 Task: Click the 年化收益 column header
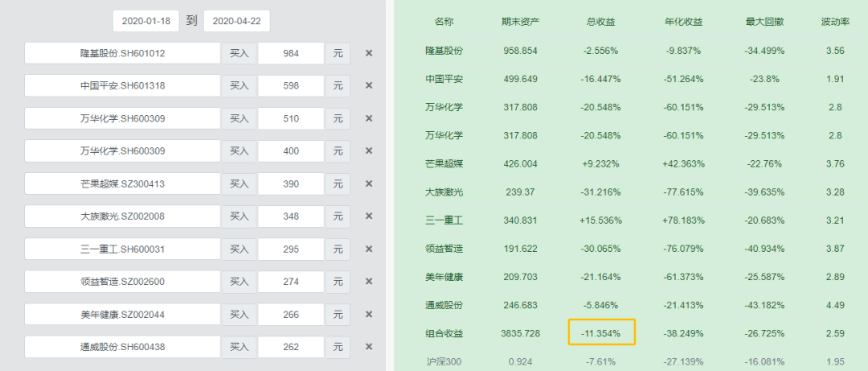pos(684,23)
